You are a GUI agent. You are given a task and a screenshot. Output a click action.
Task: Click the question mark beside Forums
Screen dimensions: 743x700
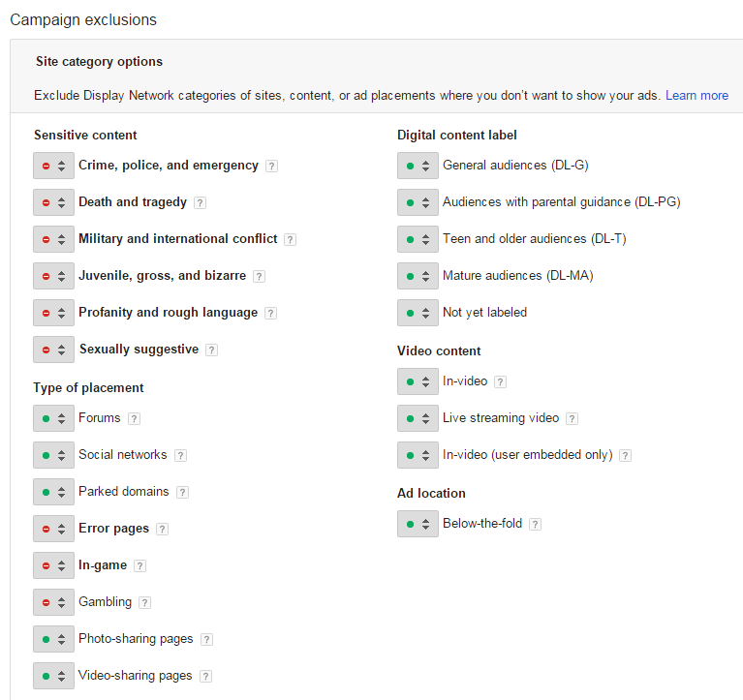coord(134,418)
